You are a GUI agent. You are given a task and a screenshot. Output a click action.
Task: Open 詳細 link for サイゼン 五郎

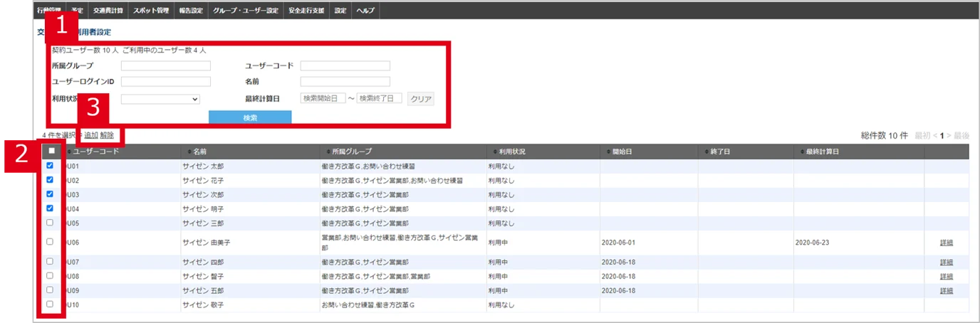coord(947,290)
